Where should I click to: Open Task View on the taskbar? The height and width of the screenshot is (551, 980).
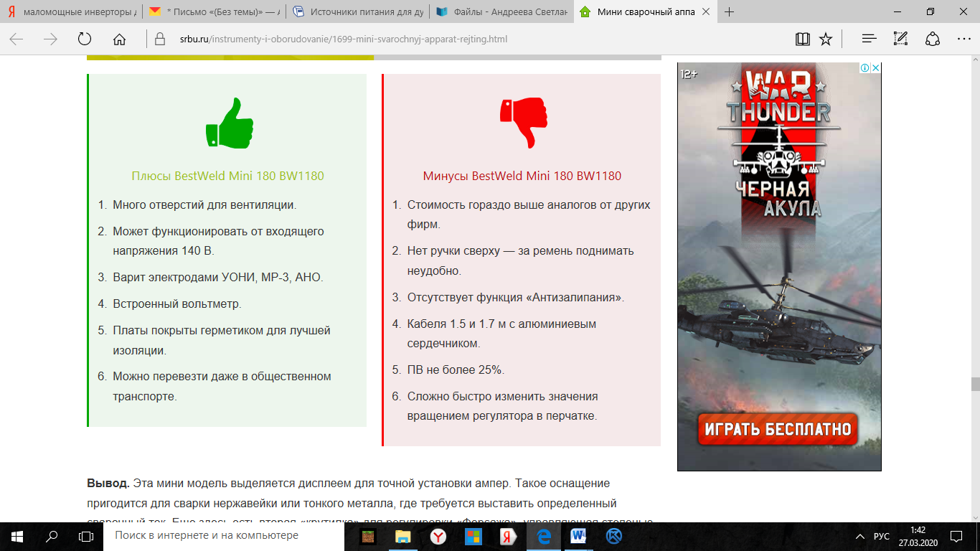tap(86, 536)
